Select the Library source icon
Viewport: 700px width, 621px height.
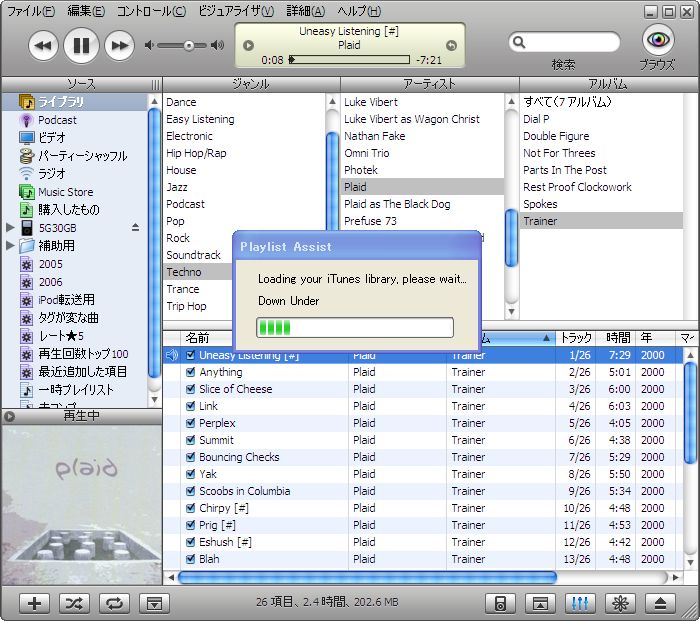[27, 102]
